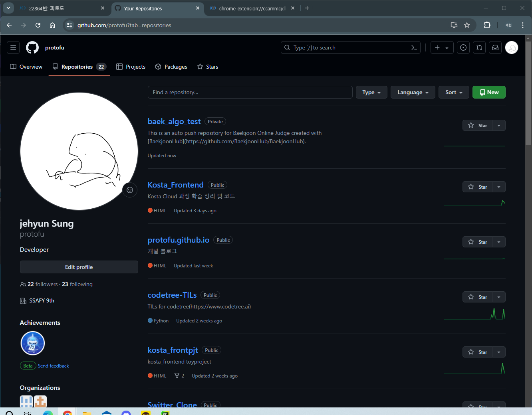Click the Edit profile button

[x=79, y=267]
